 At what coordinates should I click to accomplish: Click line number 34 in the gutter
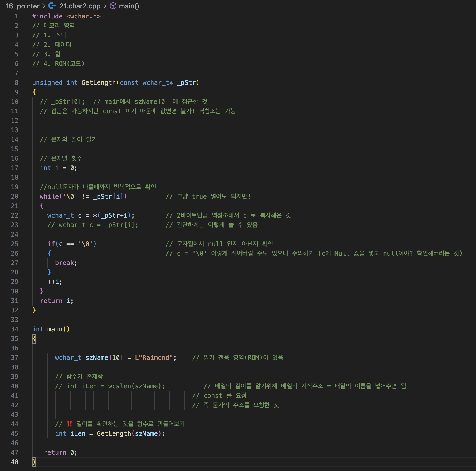[14, 329]
